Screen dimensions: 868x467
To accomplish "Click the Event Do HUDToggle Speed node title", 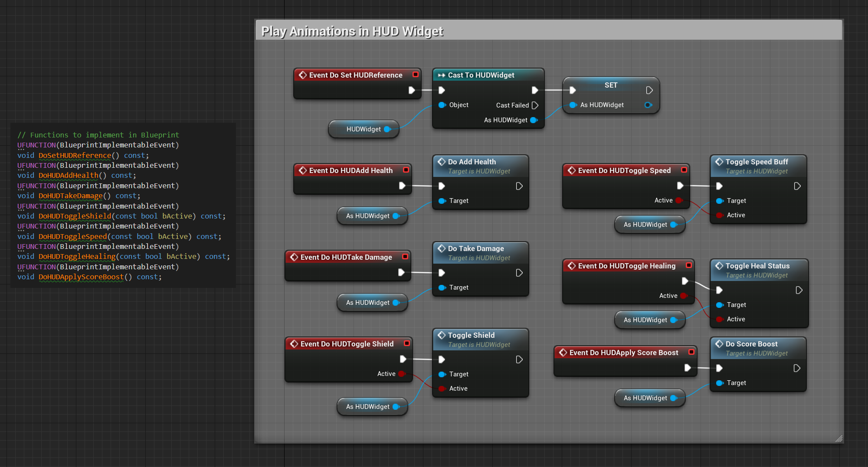I will (x=624, y=170).
